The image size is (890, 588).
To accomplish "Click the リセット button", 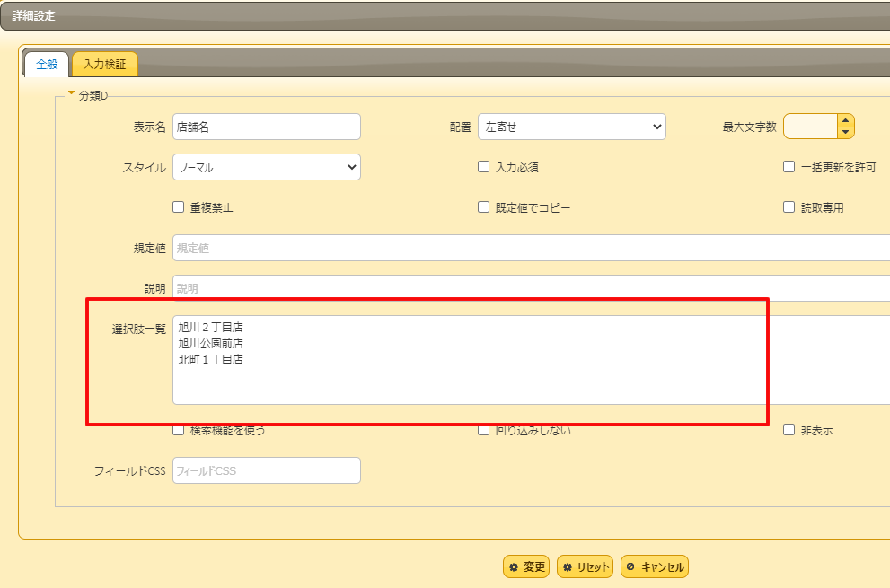I will (585, 566).
